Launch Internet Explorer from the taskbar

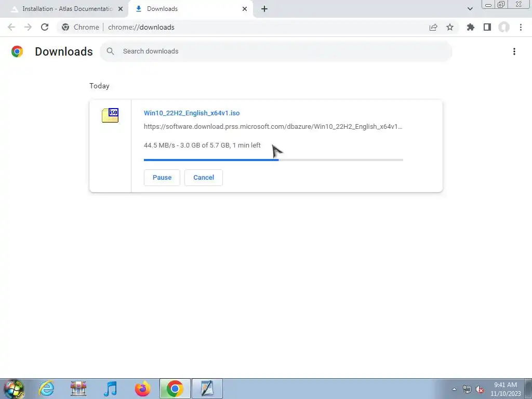(46, 389)
